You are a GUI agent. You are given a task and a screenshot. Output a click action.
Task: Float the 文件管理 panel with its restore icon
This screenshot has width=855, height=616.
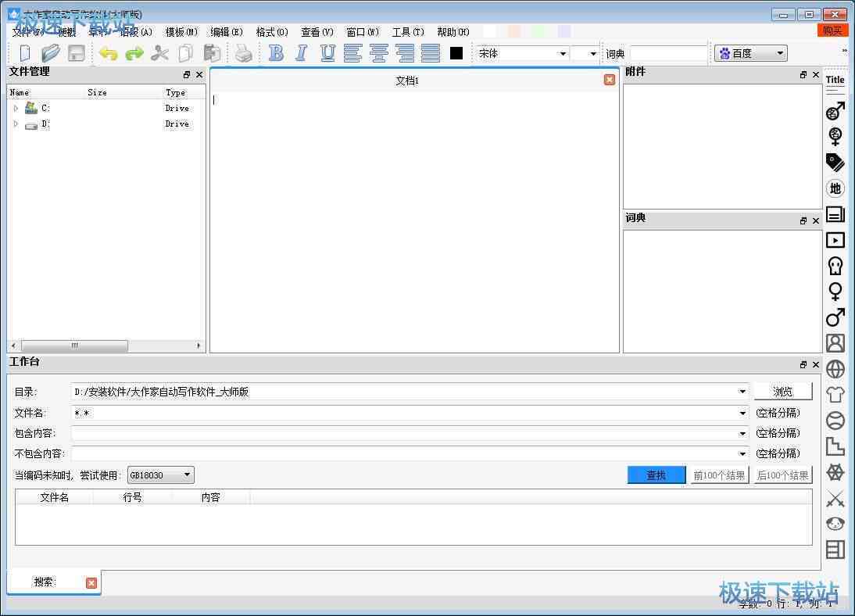[187, 75]
